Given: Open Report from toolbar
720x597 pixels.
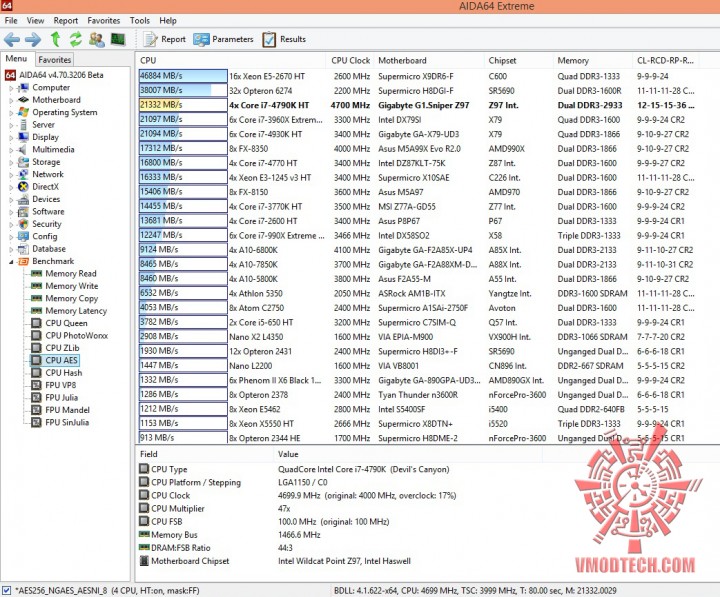Looking at the screenshot, I should (164, 39).
